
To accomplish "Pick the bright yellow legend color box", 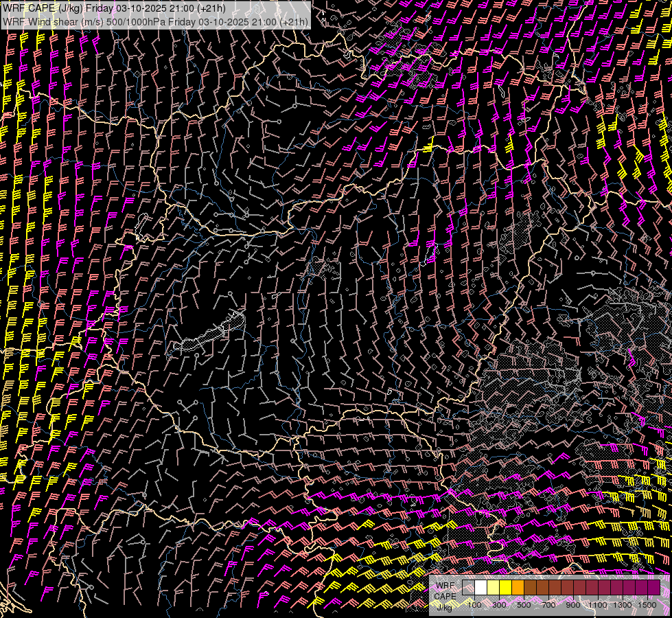I will click(506, 588).
